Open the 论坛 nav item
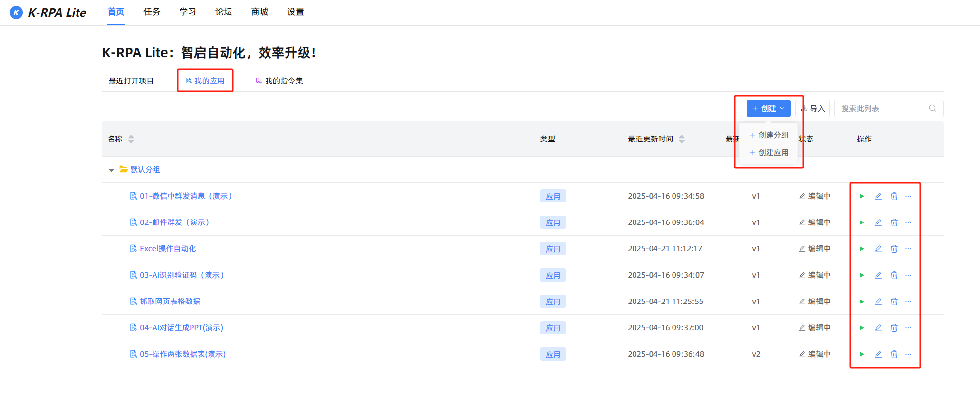Viewport: 980px width, 404px height. (x=224, y=12)
